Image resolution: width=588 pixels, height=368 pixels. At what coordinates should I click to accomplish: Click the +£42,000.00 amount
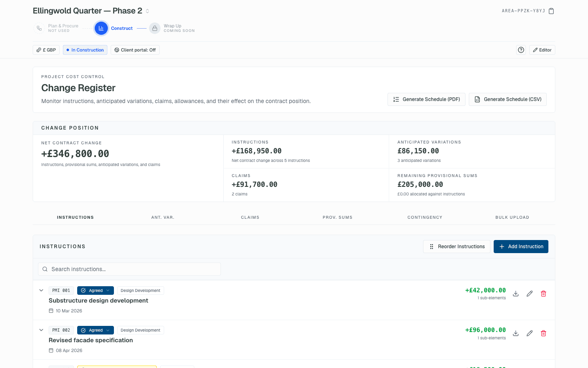486,290
